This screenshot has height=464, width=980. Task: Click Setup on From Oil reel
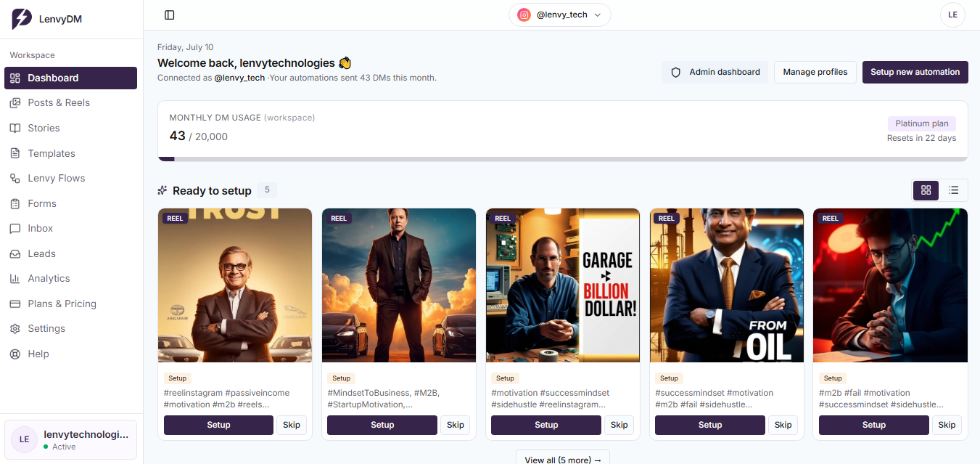click(710, 425)
